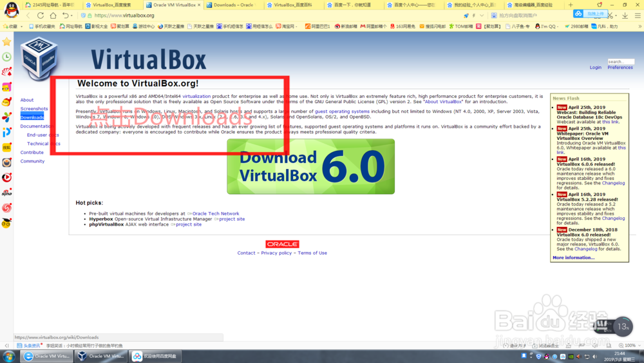This screenshot has height=363, width=644.
Task: Open the Community sidebar link
Action: (32, 161)
